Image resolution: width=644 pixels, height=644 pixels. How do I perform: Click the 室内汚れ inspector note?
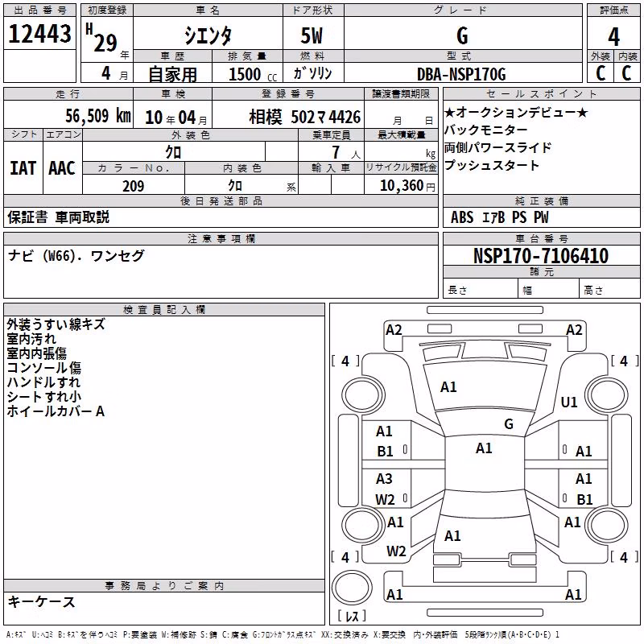click(x=31, y=339)
